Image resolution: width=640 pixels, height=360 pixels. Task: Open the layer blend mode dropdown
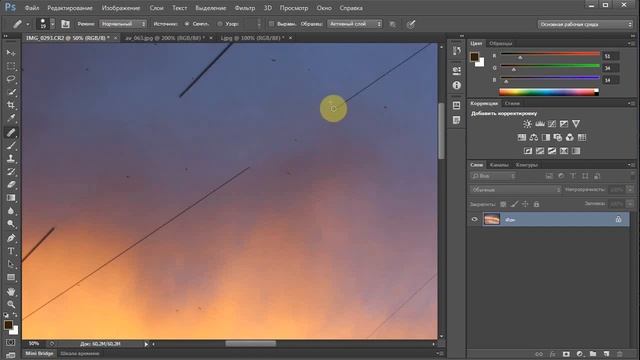[x=516, y=190]
